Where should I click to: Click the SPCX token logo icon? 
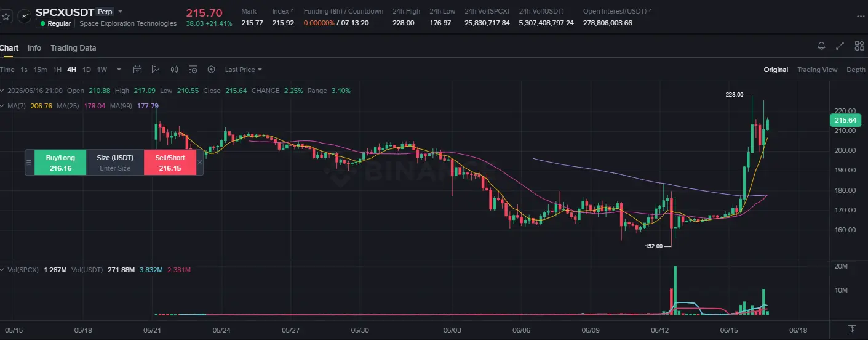coord(24,17)
